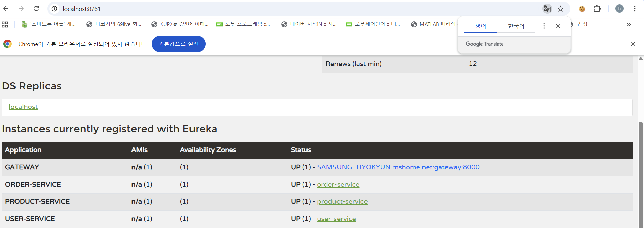Go back using the browser back arrow
The height and width of the screenshot is (228, 644).
point(6,9)
